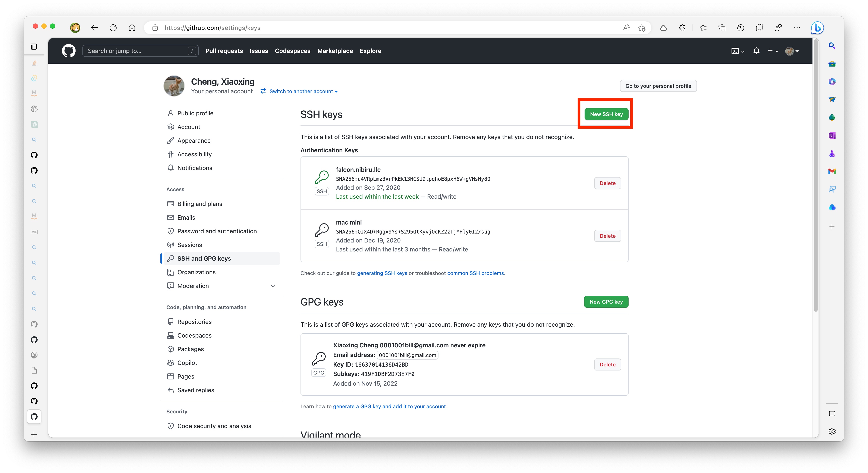The width and height of the screenshot is (868, 473).
Task: Refresh the page with reload button
Action: (113, 28)
